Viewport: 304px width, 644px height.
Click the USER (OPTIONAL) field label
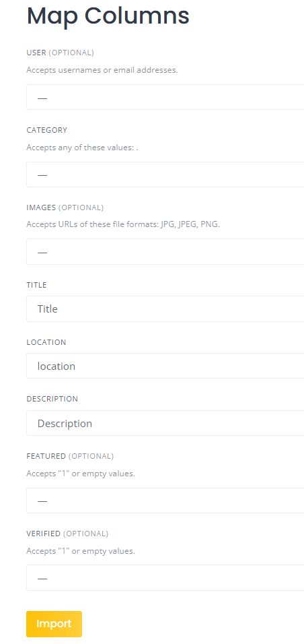(x=61, y=53)
